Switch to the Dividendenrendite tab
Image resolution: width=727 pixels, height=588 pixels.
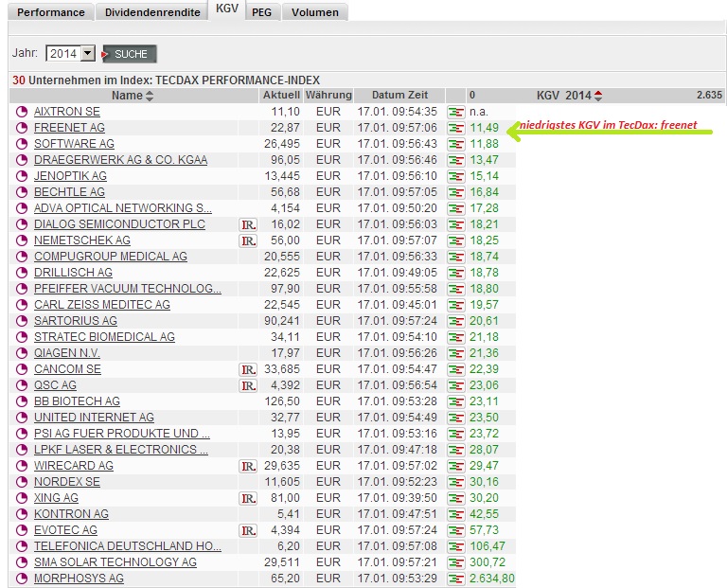point(152,12)
